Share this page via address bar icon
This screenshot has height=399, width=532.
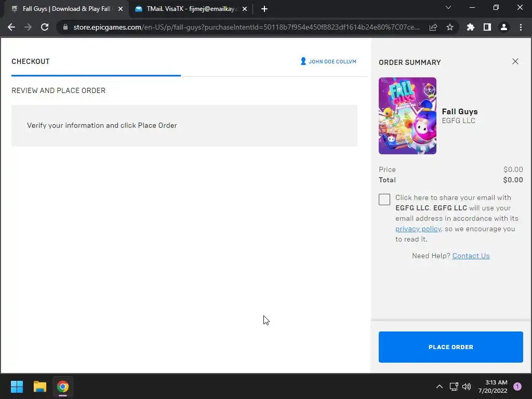pos(433,28)
